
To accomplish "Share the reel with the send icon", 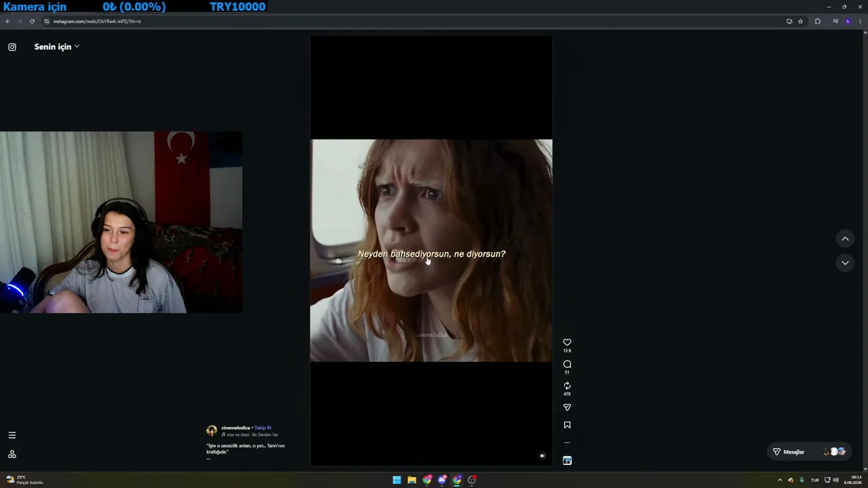I will pyautogui.click(x=567, y=407).
